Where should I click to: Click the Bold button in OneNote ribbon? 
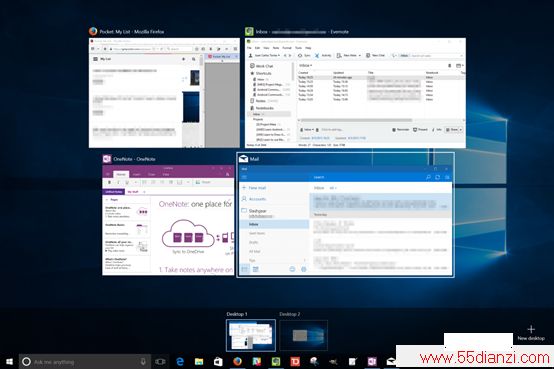pos(110,182)
